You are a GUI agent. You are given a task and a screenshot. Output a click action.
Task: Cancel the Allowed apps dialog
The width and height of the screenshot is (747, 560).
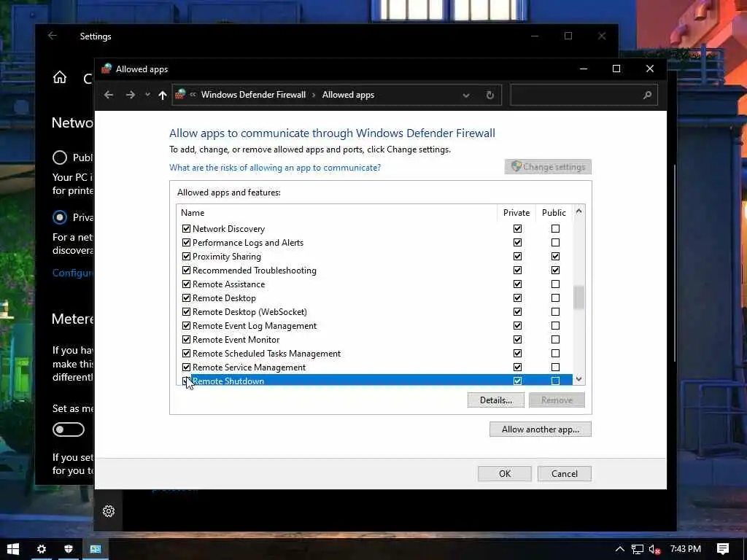(565, 473)
